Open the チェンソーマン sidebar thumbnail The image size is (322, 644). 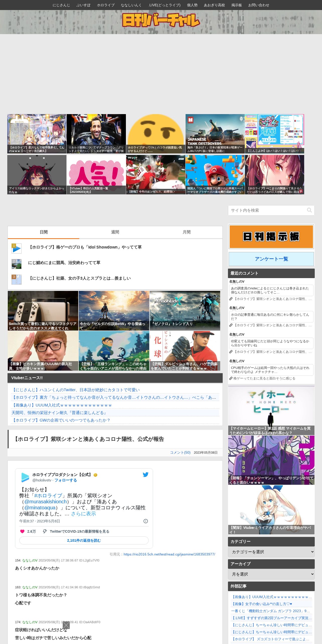pos(271,460)
